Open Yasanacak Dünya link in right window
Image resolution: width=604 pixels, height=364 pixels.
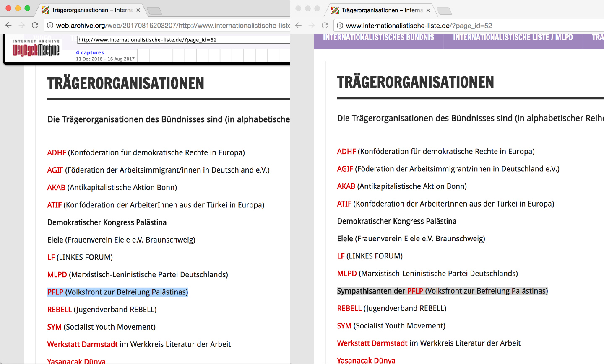pyautogui.click(x=366, y=360)
